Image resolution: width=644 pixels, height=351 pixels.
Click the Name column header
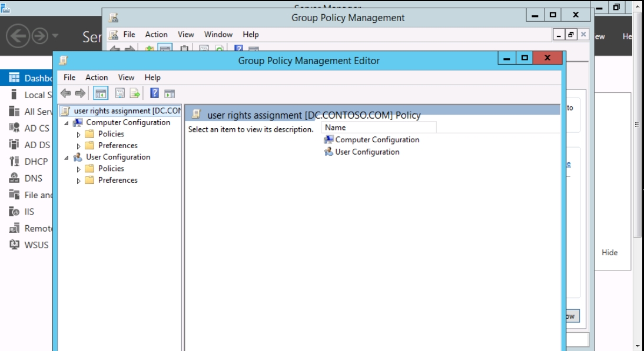pyautogui.click(x=379, y=128)
